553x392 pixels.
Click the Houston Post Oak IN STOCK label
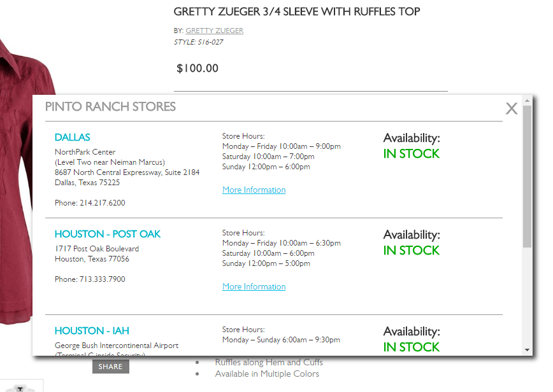[411, 251]
